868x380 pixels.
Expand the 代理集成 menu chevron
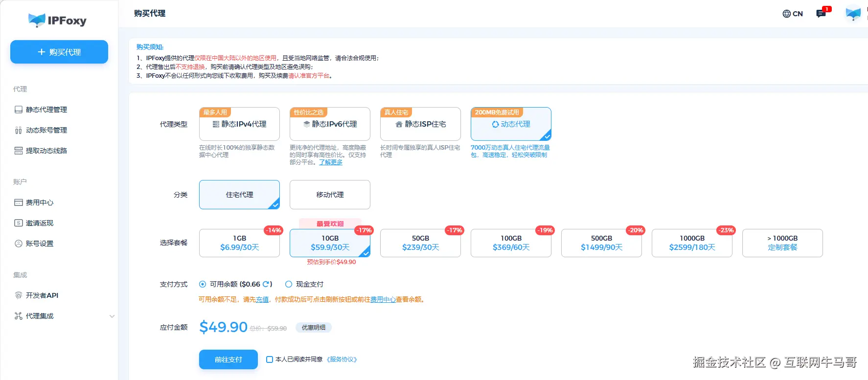click(x=112, y=316)
